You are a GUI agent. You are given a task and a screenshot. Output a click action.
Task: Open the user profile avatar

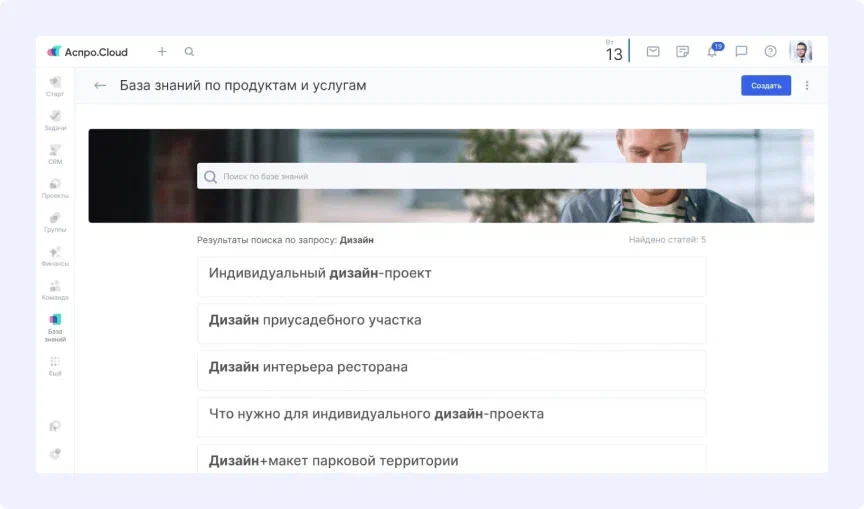point(800,52)
